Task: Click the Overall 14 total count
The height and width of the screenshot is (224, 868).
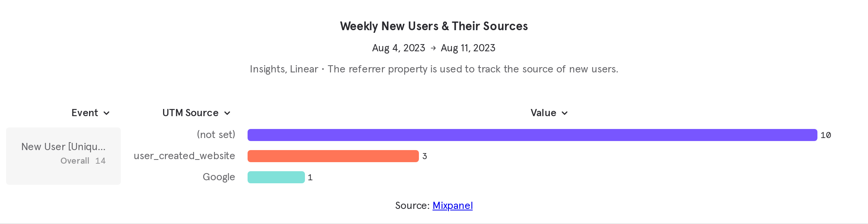Action: pyautogui.click(x=83, y=161)
